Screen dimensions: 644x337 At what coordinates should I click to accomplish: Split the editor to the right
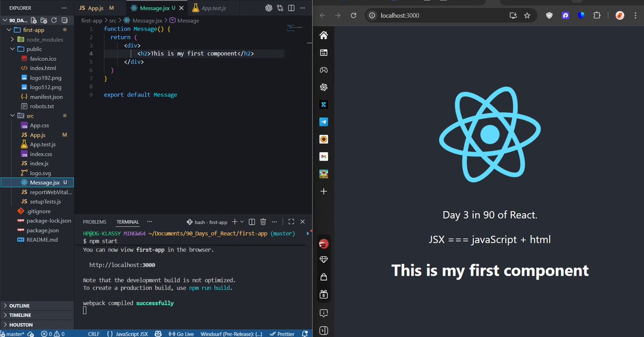pyautogui.click(x=291, y=8)
